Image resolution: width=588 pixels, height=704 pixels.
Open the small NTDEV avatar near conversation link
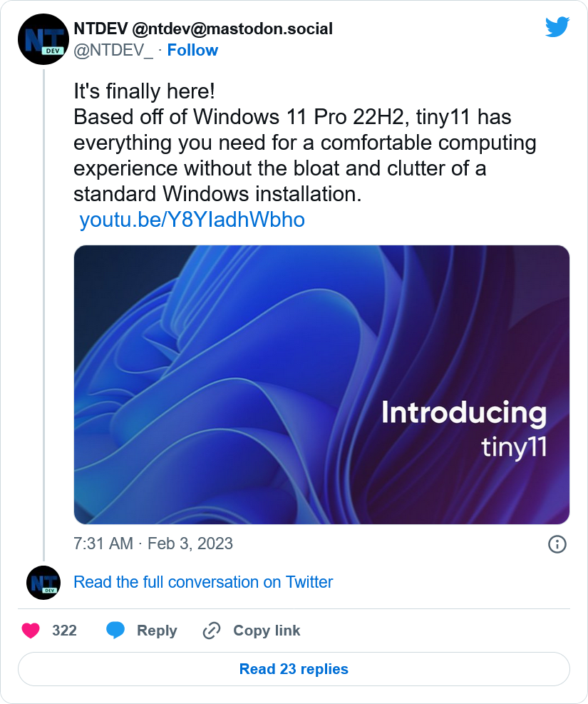tap(43, 583)
